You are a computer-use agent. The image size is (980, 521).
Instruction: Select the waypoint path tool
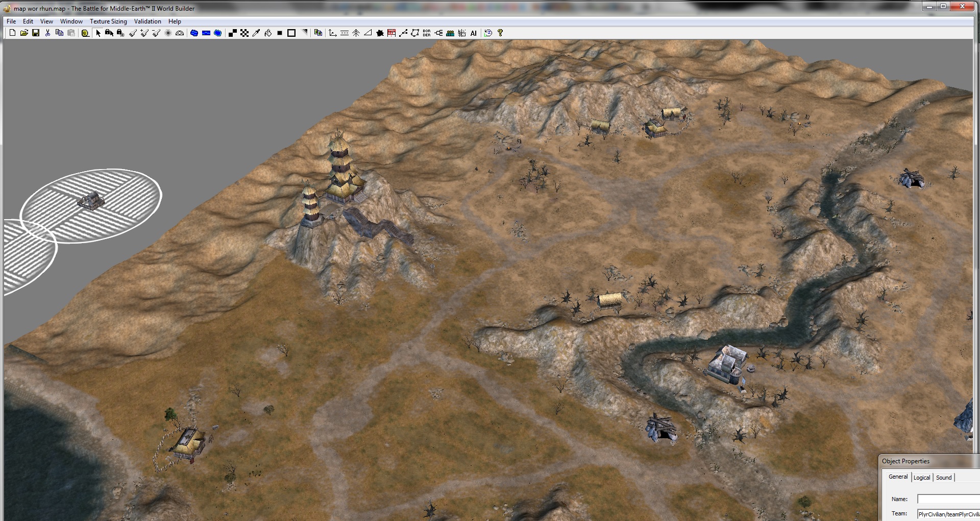point(403,33)
